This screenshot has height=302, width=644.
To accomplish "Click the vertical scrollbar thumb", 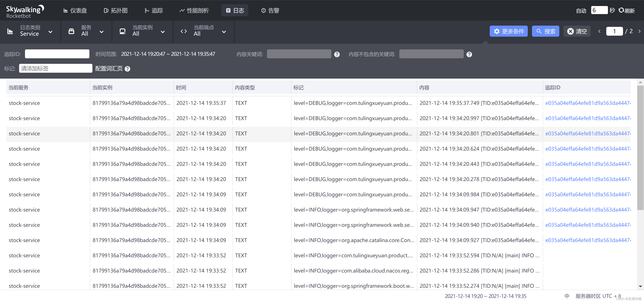I will click(x=640, y=148).
